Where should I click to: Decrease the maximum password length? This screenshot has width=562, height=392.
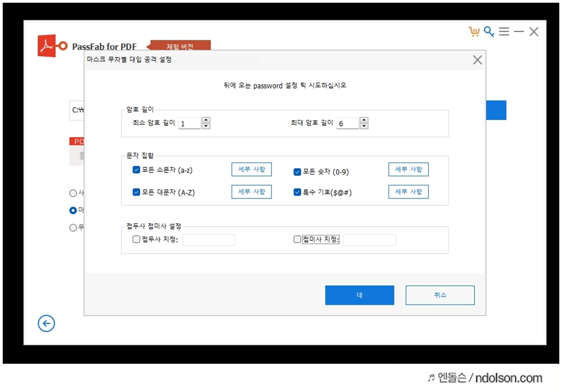(x=364, y=126)
